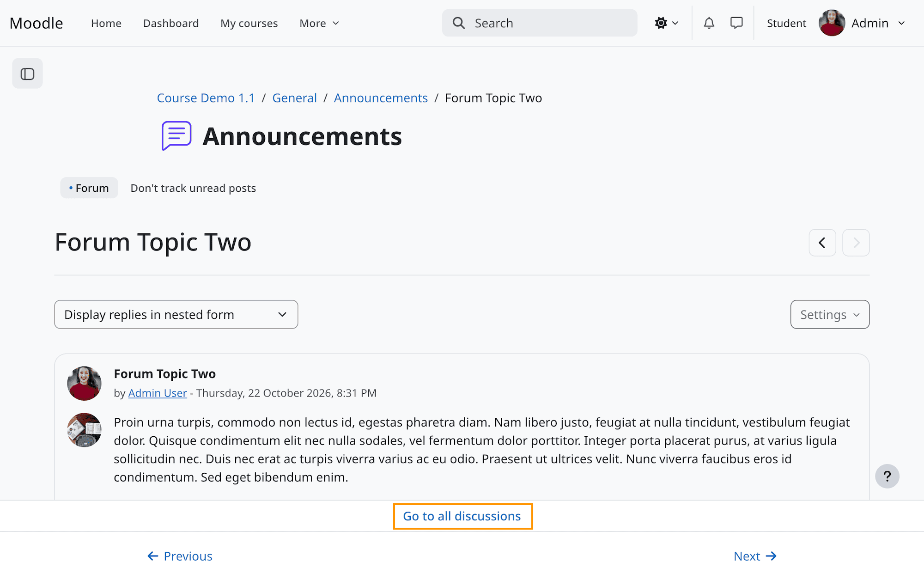Click the post date Thursday, 22 October 2026

[264, 393]
